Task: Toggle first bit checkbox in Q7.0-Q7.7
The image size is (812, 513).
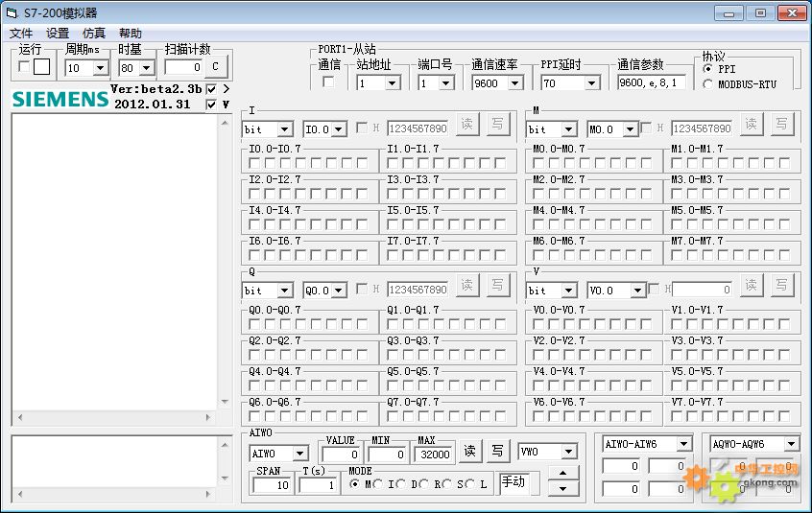Action: coord(393,417)
